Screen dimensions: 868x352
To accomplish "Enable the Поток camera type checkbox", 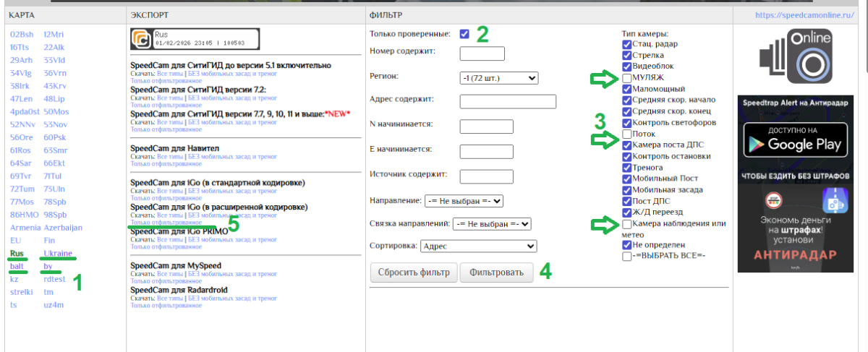I will tap(626, 134).
